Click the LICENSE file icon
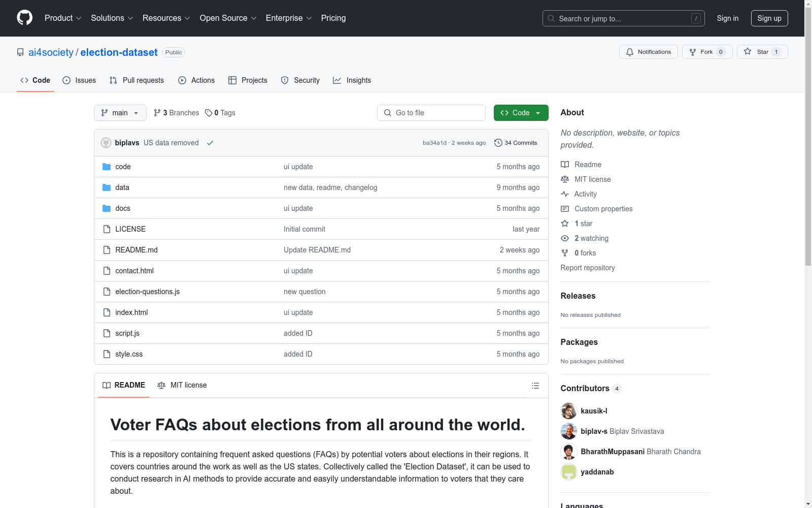Image resolution: width=812 pixels, height=508 pixels. pos(107,229)
